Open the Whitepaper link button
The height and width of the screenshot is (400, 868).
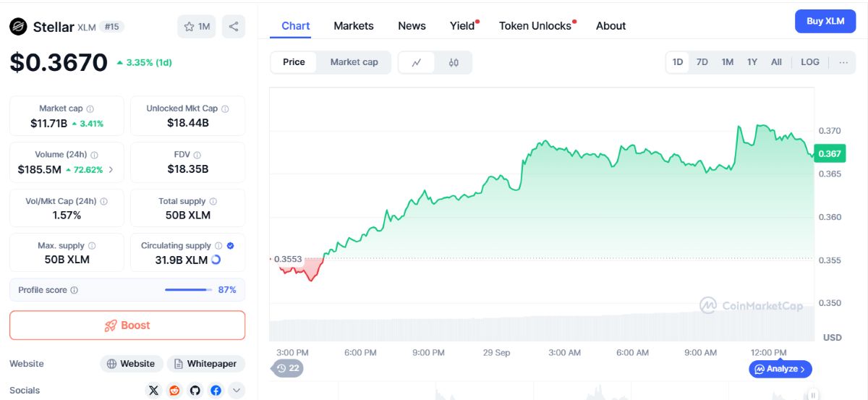coord(206,364)
